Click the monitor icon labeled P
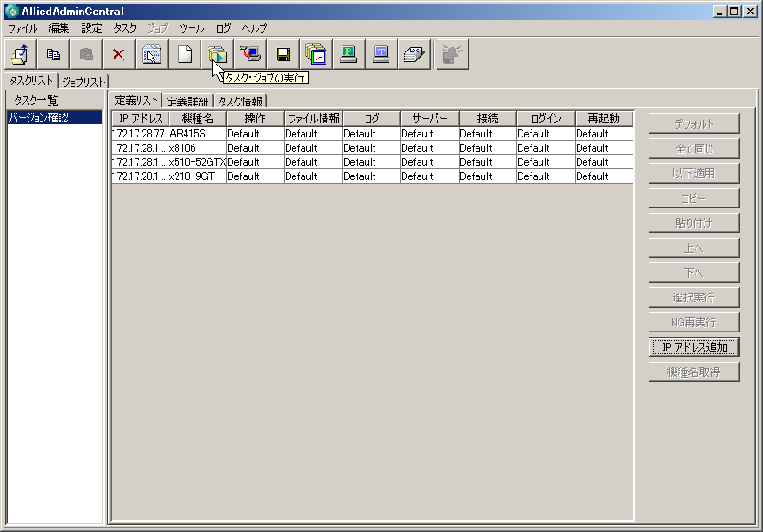The width and height of the screenshot is (763, 532). click(349, 54)
